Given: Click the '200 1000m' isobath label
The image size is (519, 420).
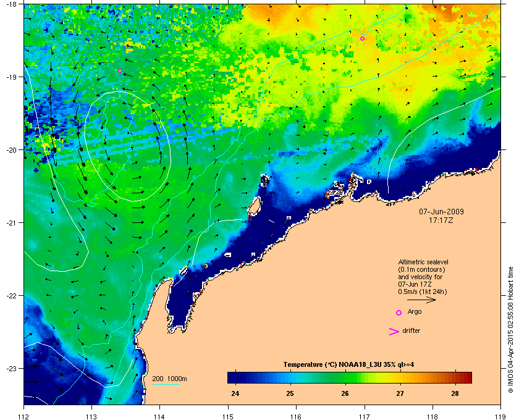Looking at the screenshot, I should tap(169, 379).
